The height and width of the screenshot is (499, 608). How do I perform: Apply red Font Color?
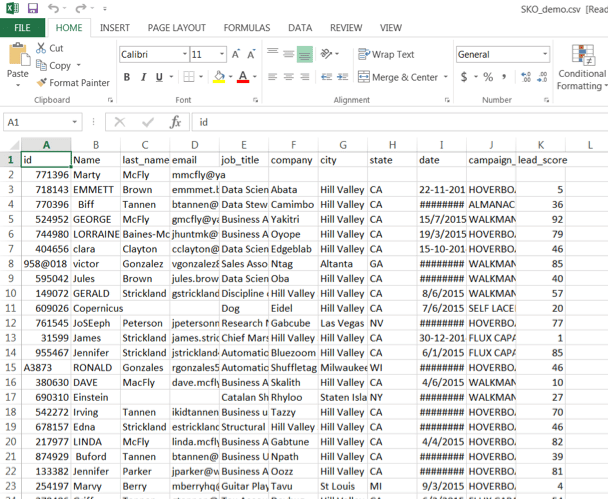pos(243,77)
